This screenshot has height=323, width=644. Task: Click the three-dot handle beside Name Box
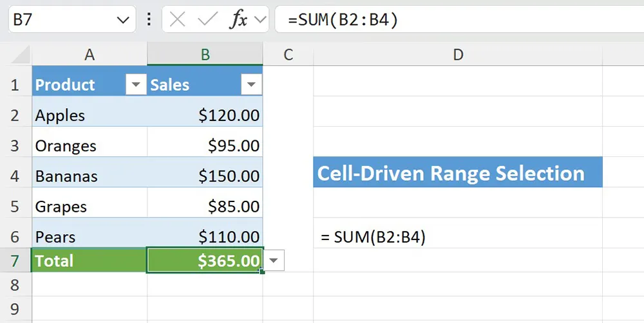click(149, 20)
